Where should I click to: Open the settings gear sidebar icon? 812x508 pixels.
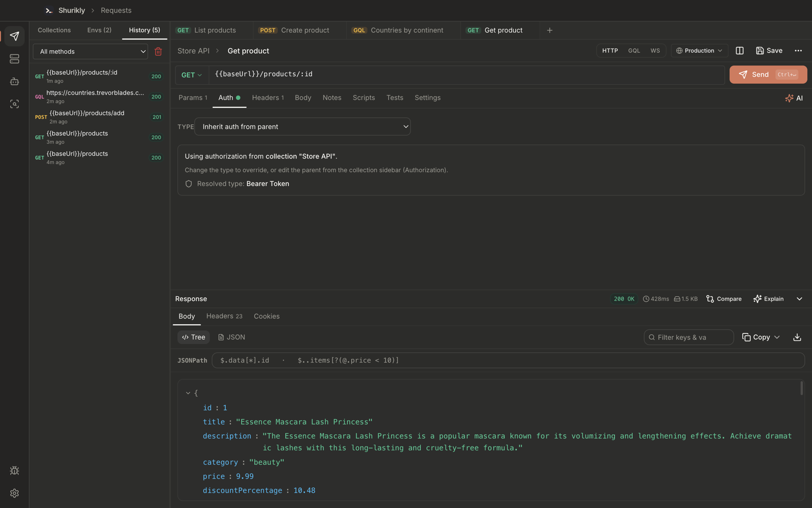tap(14, 493)
